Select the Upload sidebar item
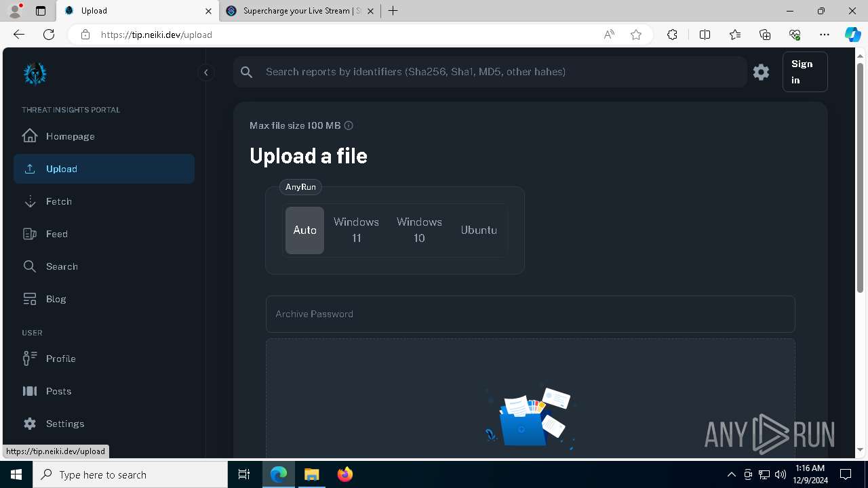 point(104,169)
